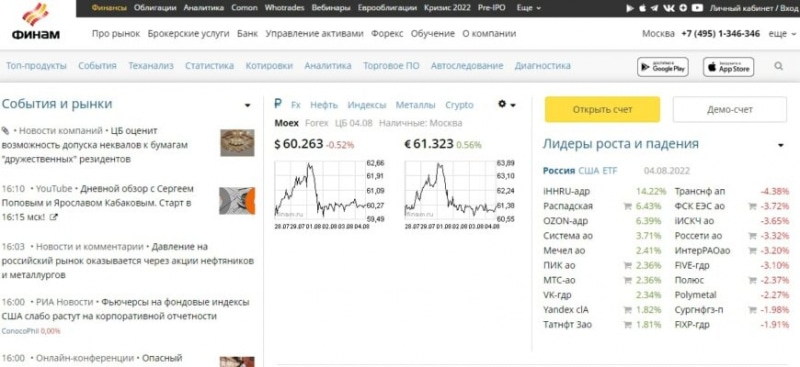800x367 pixels.
Task: Open the Apple icon in top bar
Action: (642, 8)
